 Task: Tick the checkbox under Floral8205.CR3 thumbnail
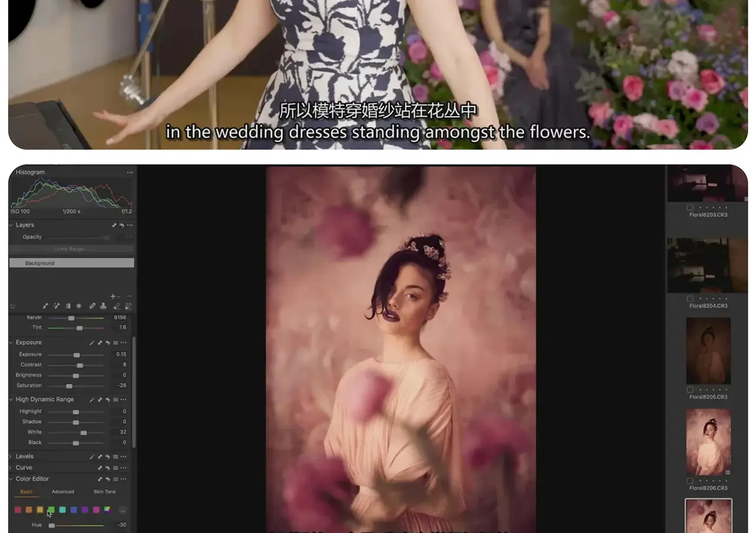(x=690, y=389)
